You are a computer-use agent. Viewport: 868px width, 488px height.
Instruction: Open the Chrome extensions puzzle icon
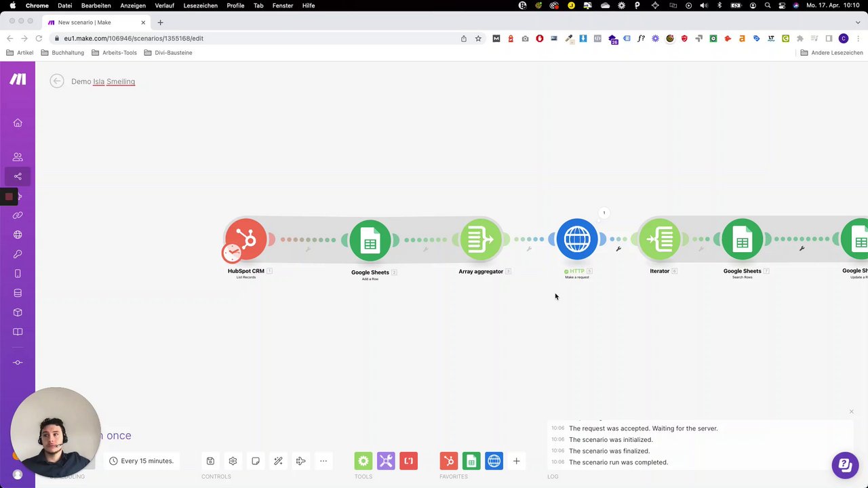[x=800, y=39]
